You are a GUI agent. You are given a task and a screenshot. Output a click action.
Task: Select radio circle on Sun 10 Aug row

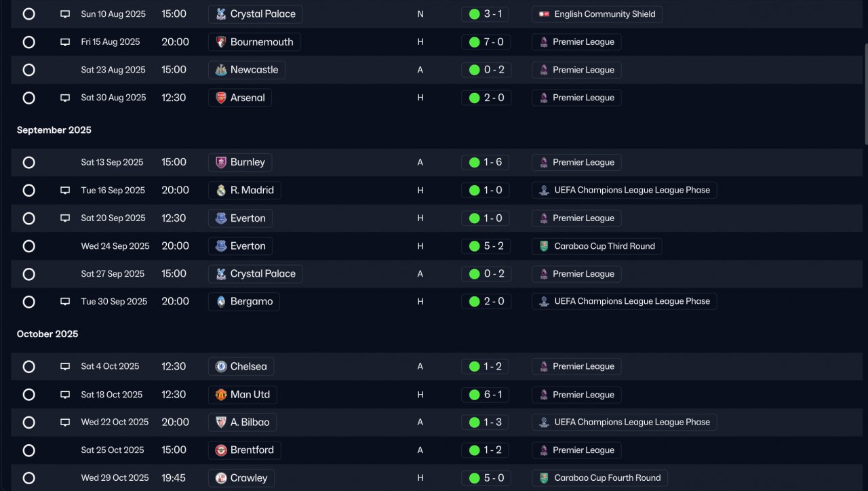tap(28, 14)
